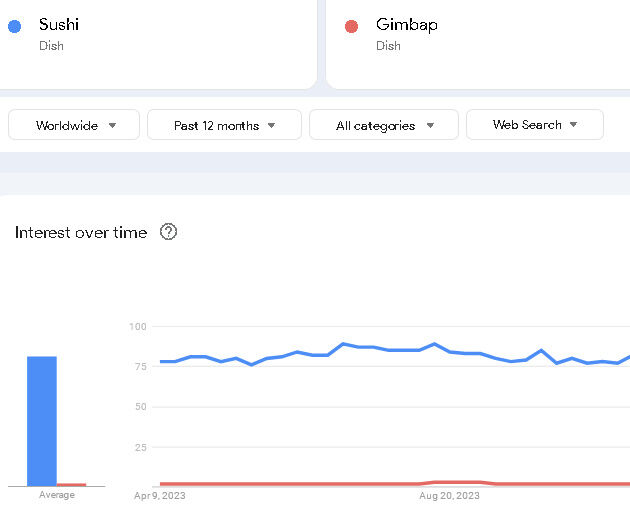Select the Gimbap search term card
This screenshot has width=630, height=509.
point(480,40)
